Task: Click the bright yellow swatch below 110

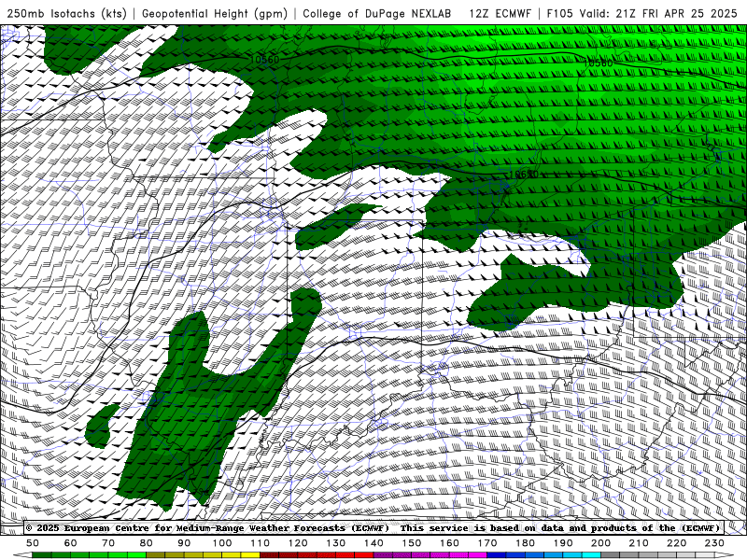Action: (x=250, y=555)
